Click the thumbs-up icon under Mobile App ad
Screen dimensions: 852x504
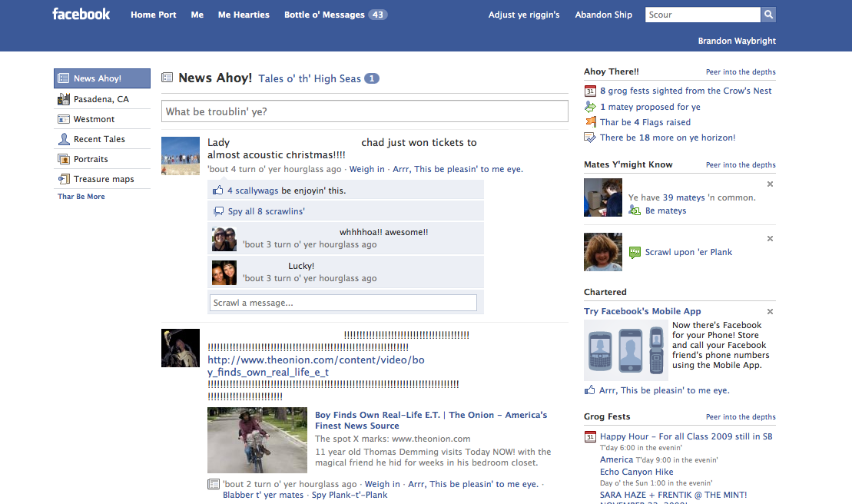(x=589, y=390)
